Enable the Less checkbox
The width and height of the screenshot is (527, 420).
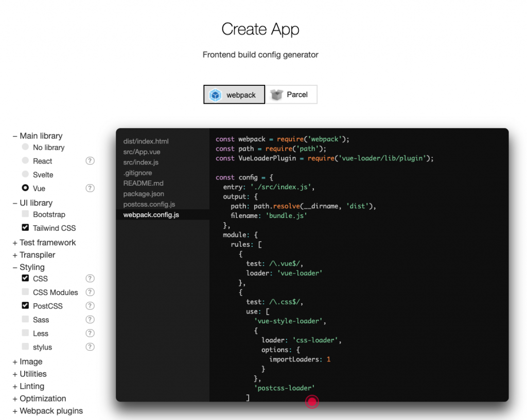pos(25,333)
